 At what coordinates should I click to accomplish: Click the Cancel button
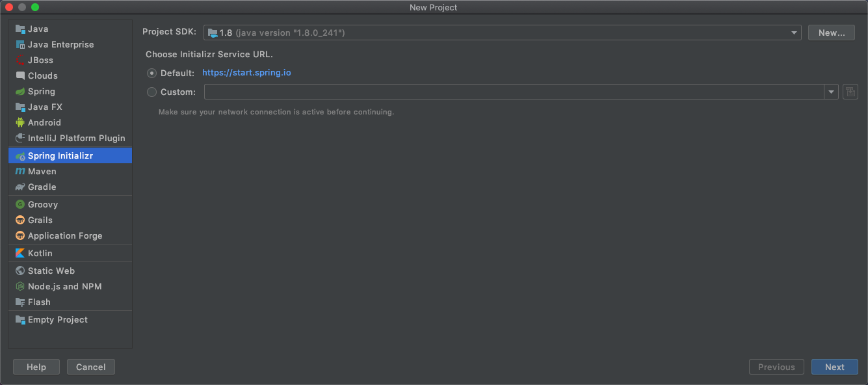tap(91, 367)
